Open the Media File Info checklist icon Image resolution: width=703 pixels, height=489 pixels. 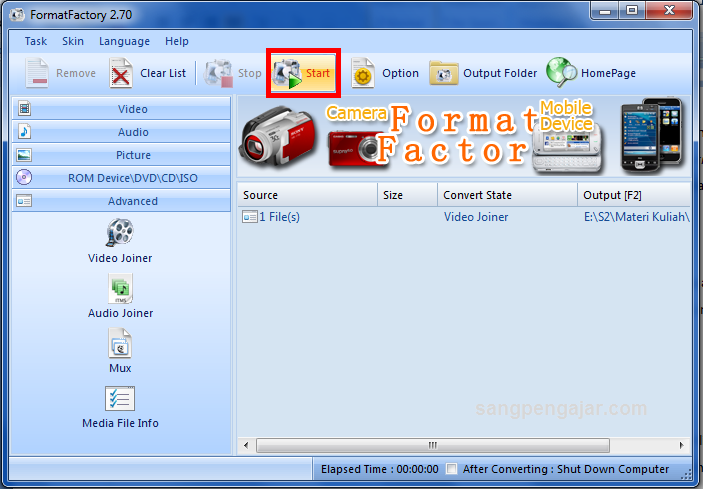(x=120, y=399)
